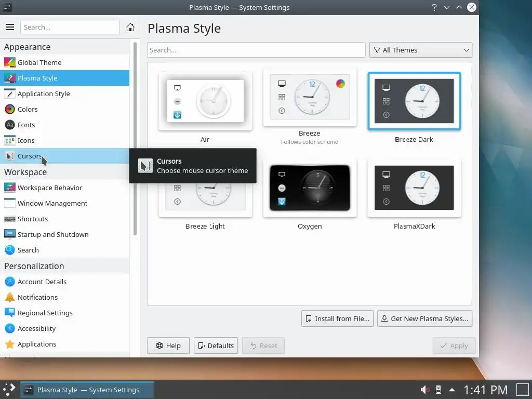The width and height of the screenshot is (532, 399).
Task: Click the window menu icon in title bar
Action: click(7, 7)
